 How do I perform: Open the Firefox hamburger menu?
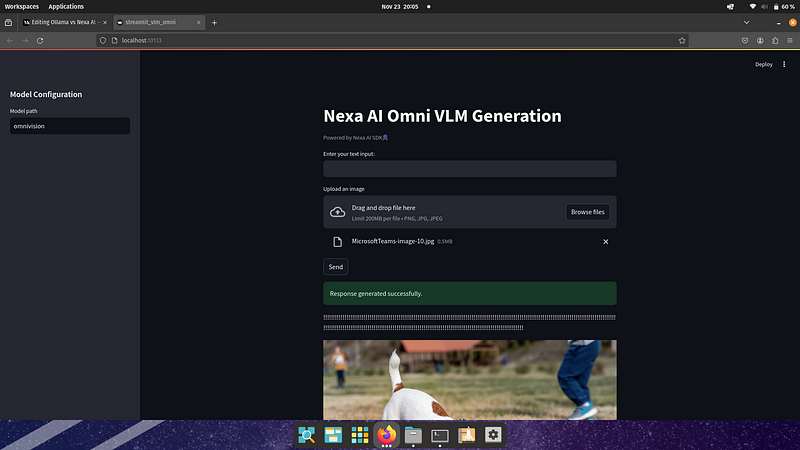pos(790,40)
